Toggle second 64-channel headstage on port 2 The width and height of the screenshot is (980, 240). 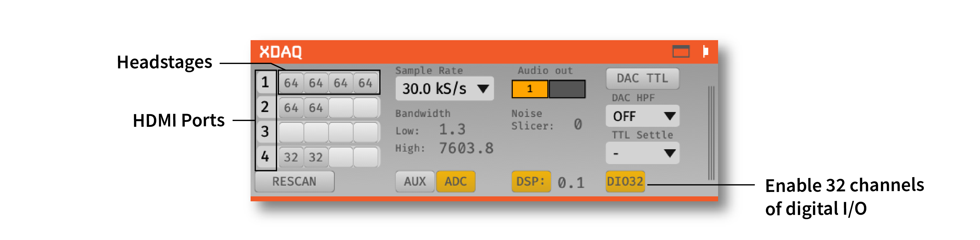click(x=316, y=107)
